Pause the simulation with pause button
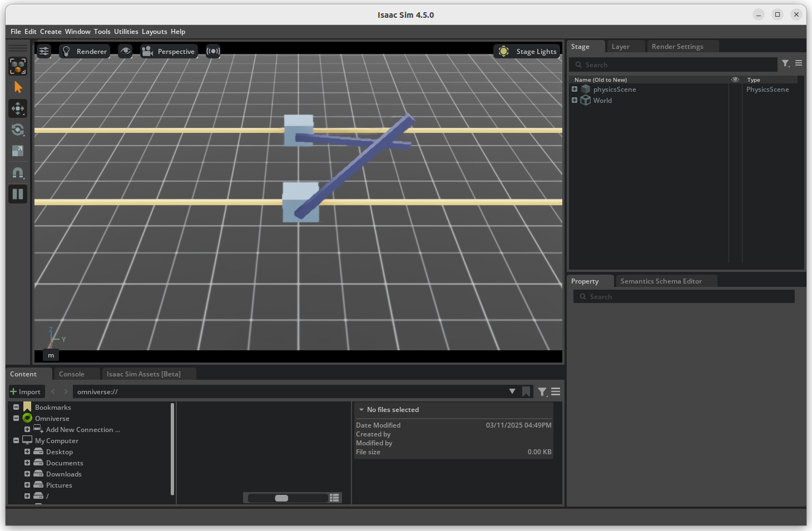Screen dimensions: 812x531 [18, 194]
